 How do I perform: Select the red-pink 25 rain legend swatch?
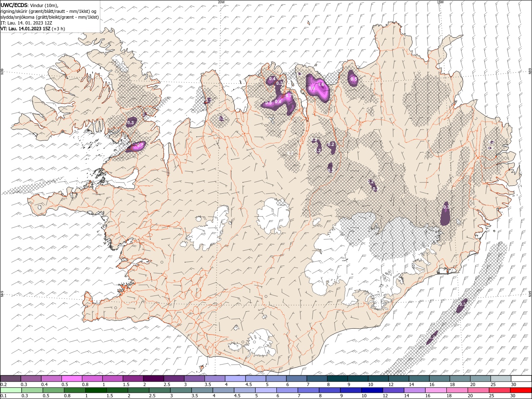[x=500, y=390]
